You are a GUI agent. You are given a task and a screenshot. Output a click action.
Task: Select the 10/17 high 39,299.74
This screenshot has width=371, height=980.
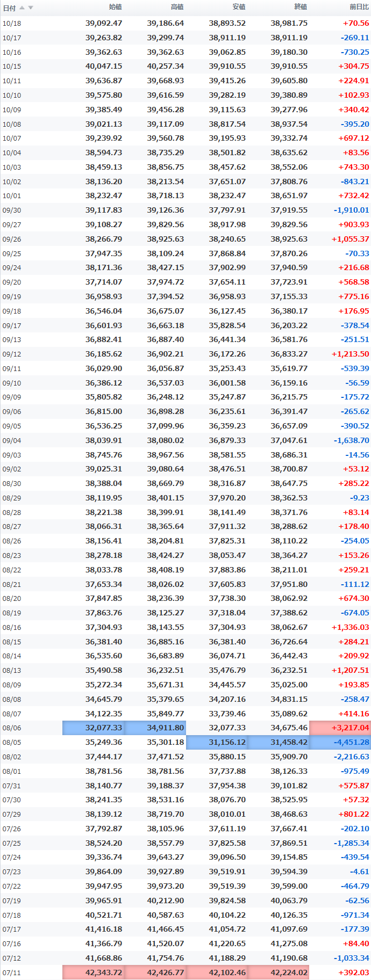pyautogui.click(x=166, y=38)
